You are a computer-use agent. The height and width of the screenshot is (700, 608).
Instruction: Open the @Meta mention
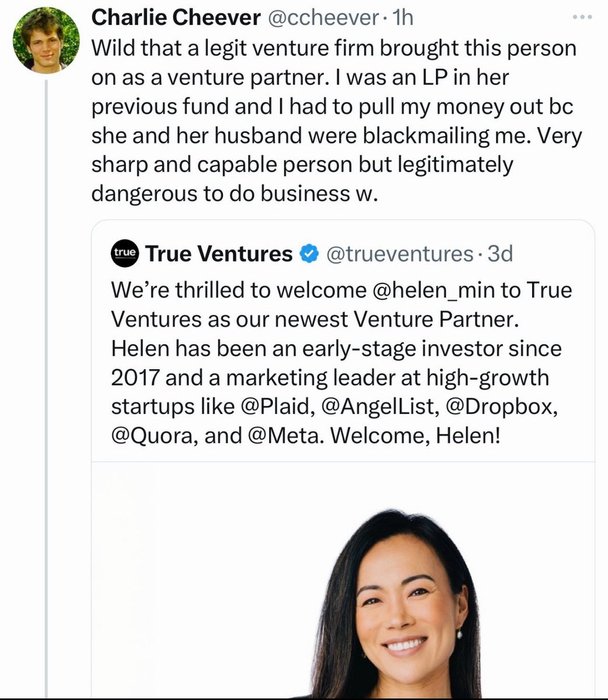coord(275,437)
